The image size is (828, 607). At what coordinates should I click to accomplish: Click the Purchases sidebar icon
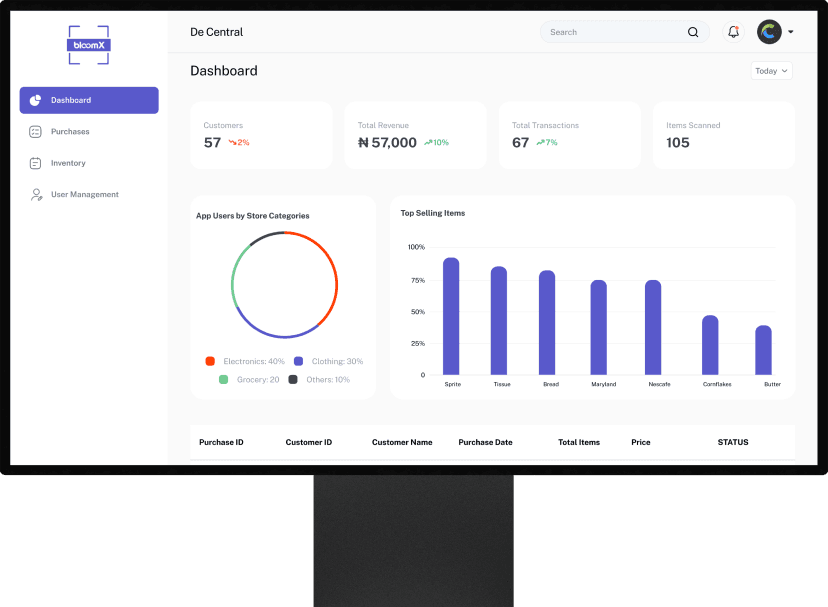coord(35,132)
